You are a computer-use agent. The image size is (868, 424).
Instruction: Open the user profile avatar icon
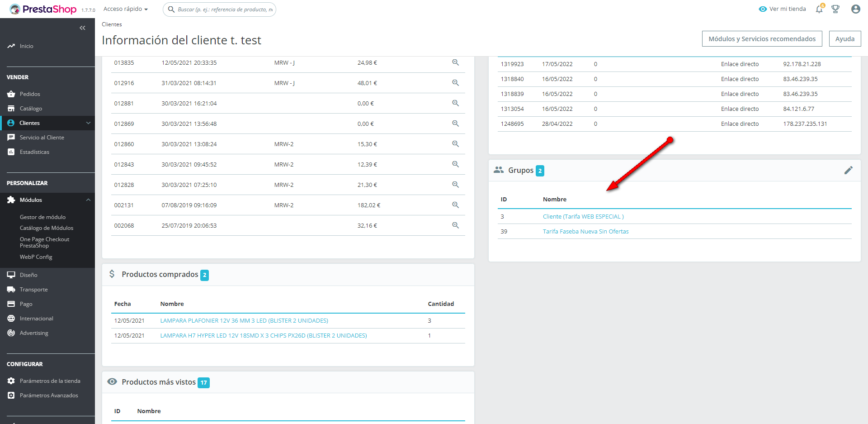[855, 9]
